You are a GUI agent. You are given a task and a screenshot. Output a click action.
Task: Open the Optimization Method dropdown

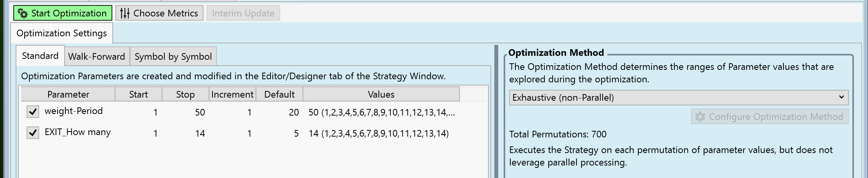click(x=679, y=98)
